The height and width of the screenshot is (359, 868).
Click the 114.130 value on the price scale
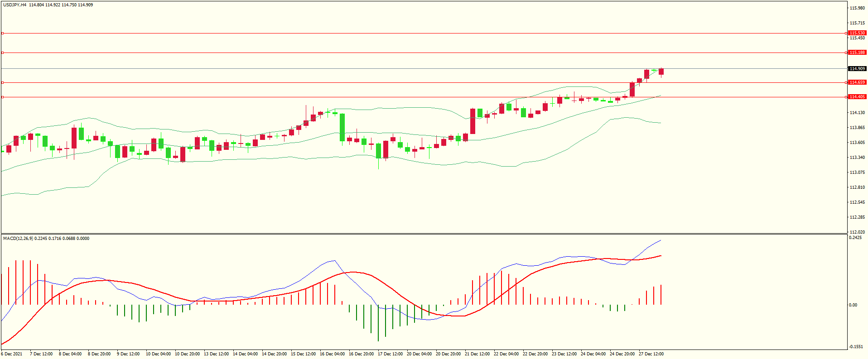(x=858, y=113)
